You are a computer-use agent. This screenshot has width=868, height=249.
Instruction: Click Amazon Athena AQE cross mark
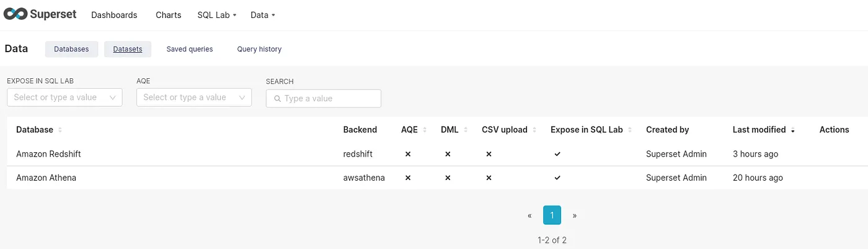pyautogui.click(x=407, y=178)
